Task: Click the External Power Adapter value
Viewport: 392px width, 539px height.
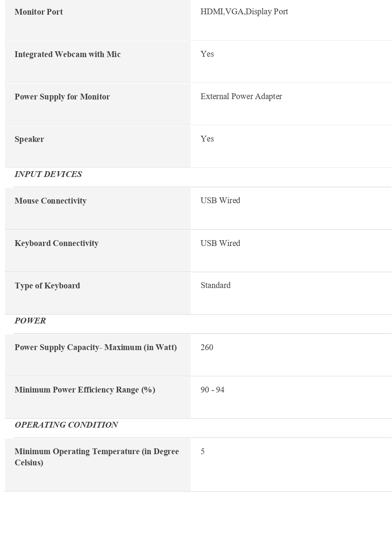Action: pyautogui.click(x=241, y=96)
